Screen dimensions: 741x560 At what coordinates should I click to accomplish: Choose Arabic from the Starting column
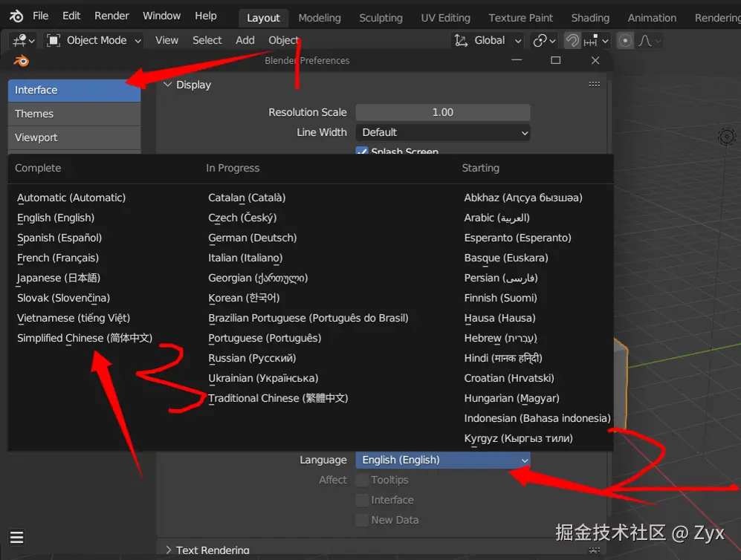[x=496, y=218]
